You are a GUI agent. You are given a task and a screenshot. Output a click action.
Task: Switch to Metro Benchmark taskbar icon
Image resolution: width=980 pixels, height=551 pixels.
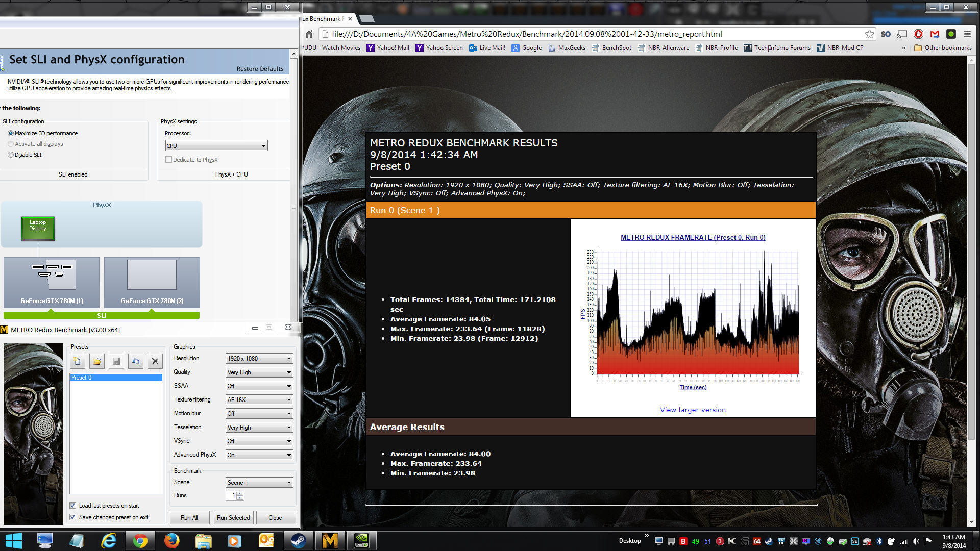(330, 540)
